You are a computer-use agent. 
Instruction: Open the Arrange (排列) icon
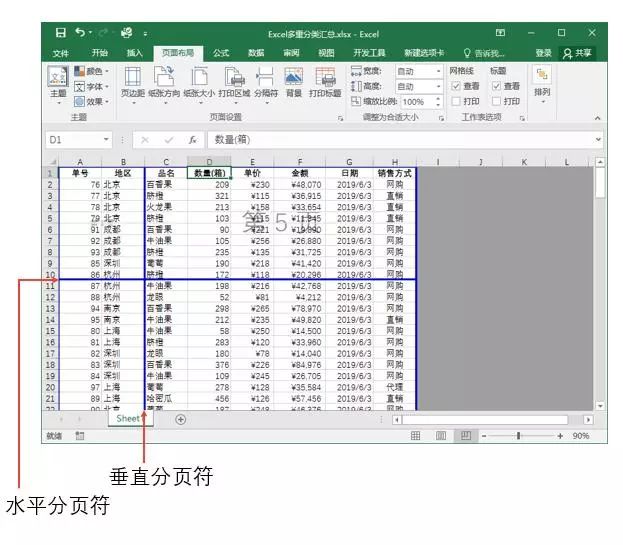pyautogui.click(x=542, y=75)
